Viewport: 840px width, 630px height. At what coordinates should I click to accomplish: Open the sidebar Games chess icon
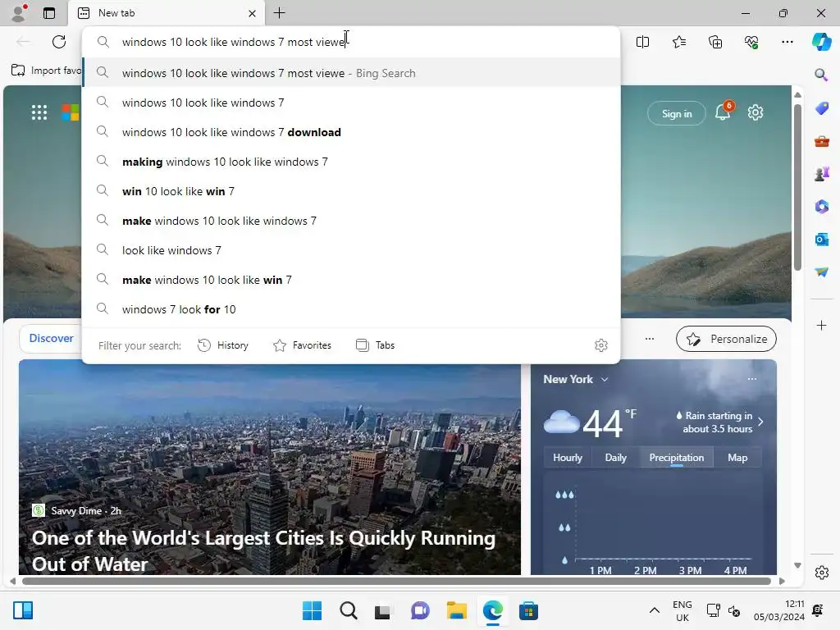(821, 174)
